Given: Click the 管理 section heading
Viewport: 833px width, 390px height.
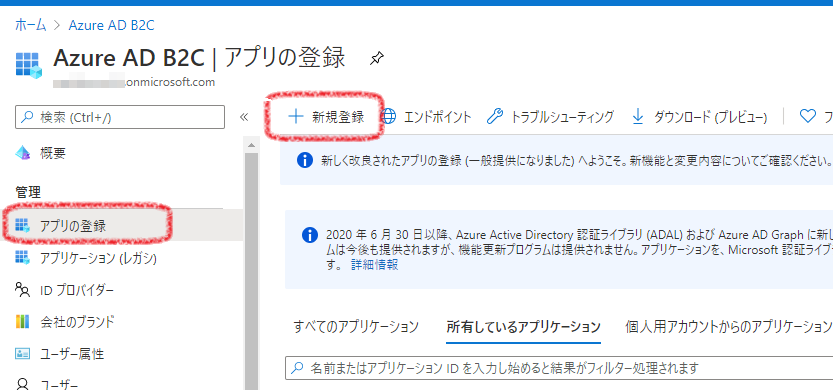Looking at the screenshot, I should 28,192.
